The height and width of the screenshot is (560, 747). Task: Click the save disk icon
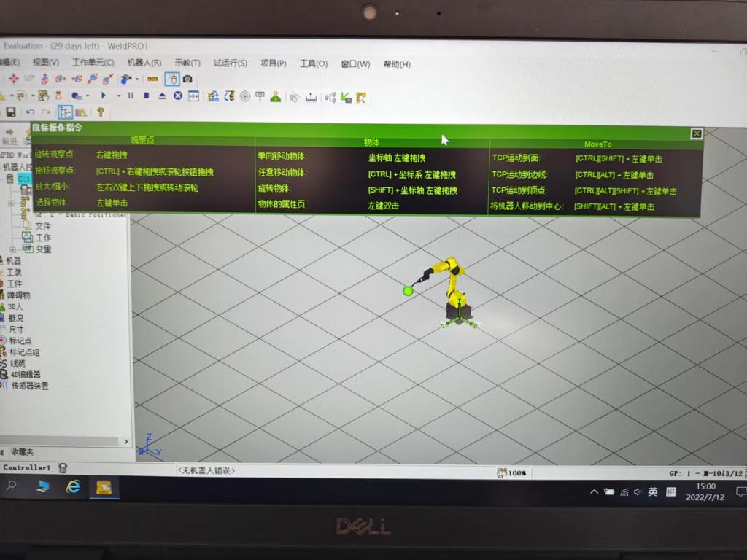point(11,112)
